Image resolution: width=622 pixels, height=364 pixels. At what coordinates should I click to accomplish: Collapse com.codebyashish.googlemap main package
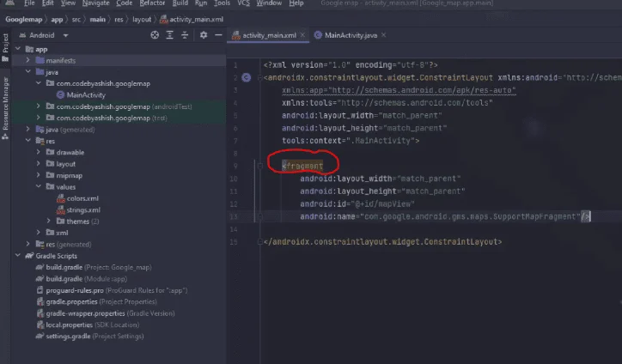pyautogui.click(x=39, y=83)
